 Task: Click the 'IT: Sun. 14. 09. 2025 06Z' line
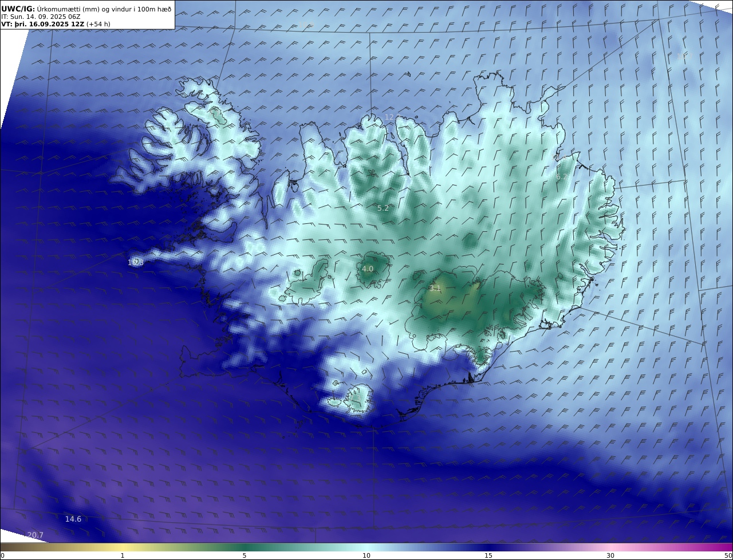click(41, 17)
